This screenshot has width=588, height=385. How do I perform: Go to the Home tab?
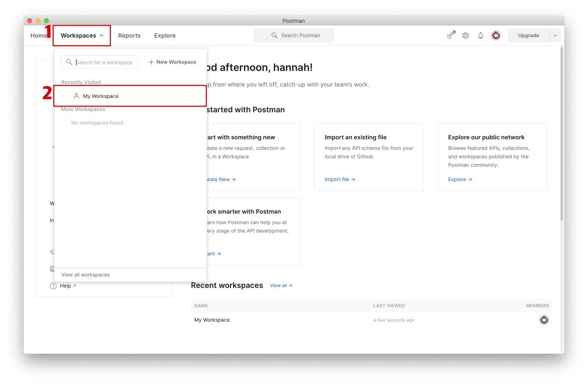coord(39,35)
